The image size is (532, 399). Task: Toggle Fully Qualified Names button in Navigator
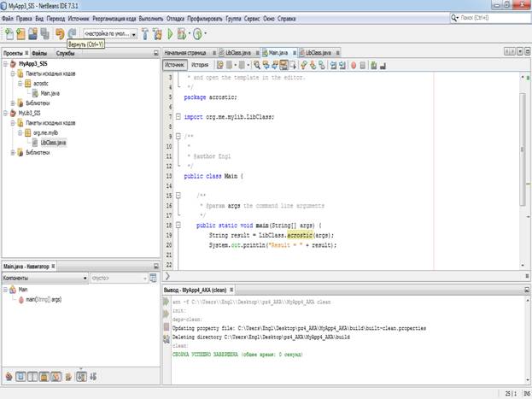pyautogui.click(x=68, y=376)
